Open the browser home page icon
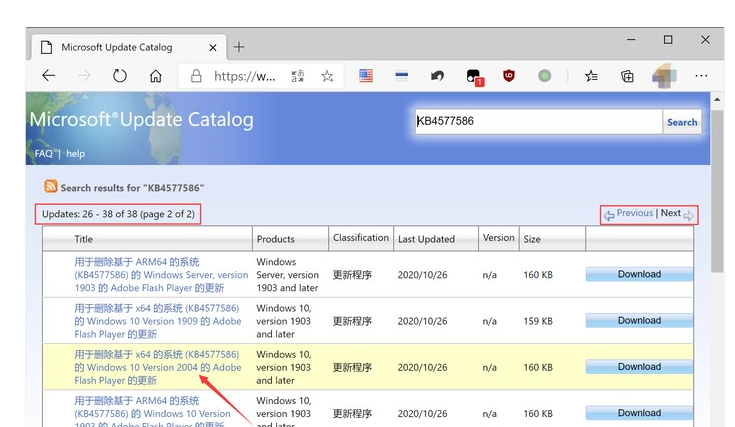735x427 pixels. [x=156, y=75]
